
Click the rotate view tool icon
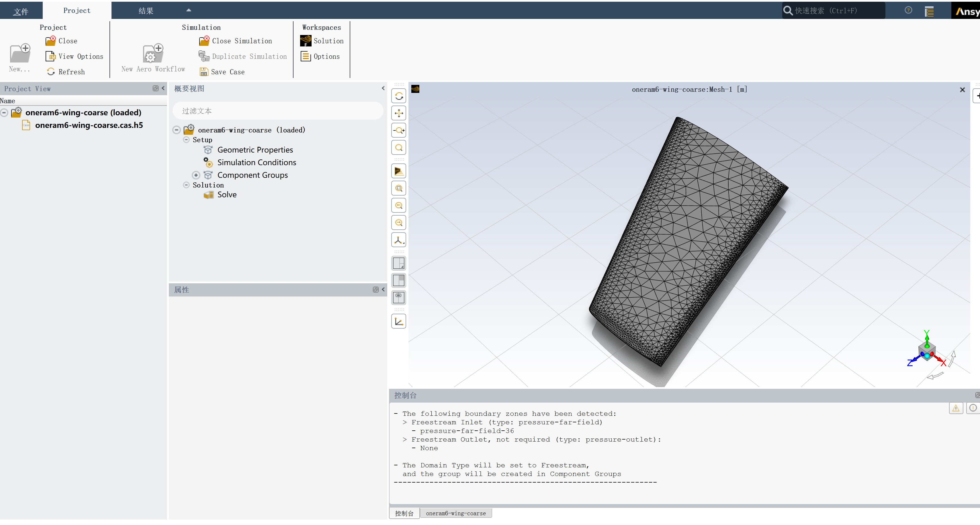[x=398, y=96]
